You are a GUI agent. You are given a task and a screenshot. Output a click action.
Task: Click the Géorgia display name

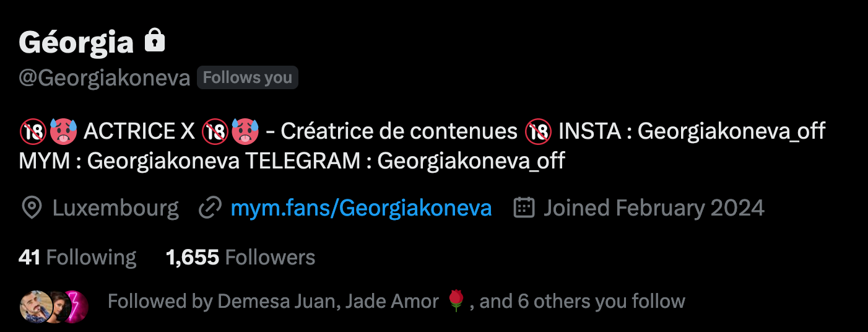(76, 42)
